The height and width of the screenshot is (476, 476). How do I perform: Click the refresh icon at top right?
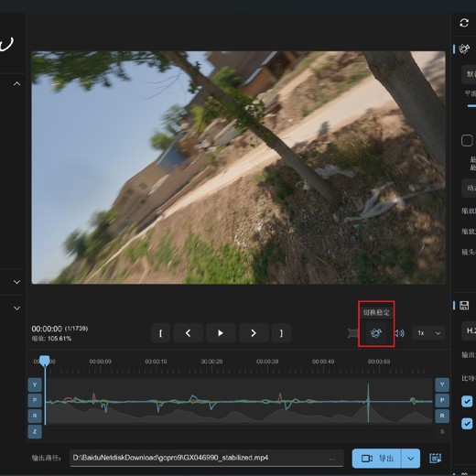(x=464, y=23)
